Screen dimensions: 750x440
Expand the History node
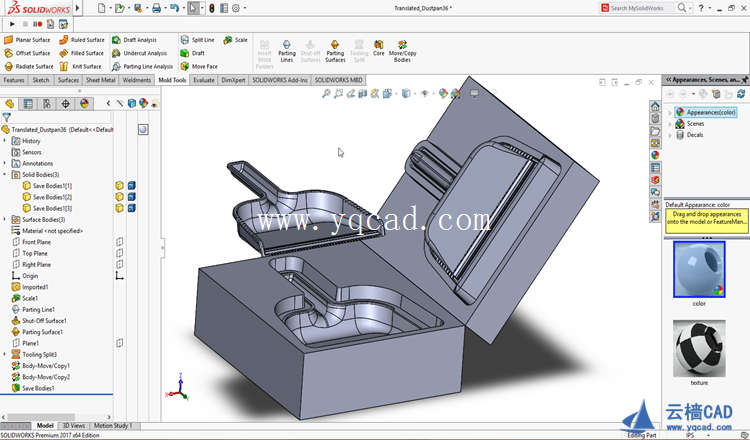[x=5, y=141]
